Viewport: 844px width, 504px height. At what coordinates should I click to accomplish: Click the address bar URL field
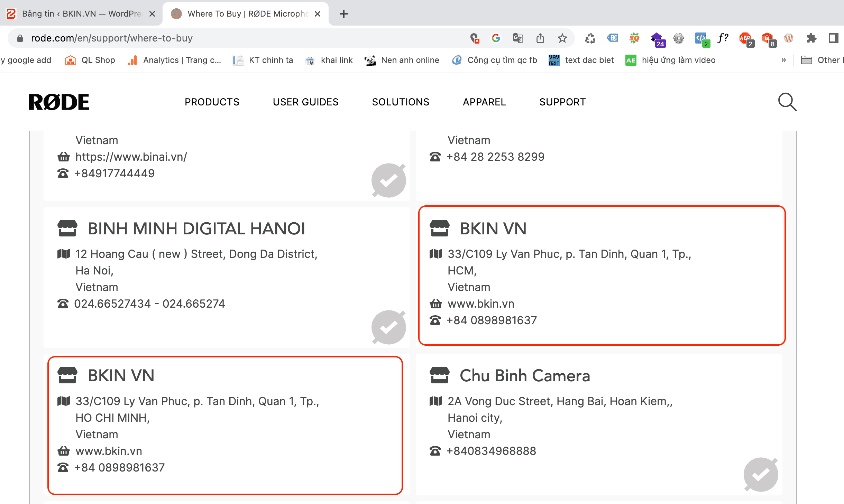pos(242,38)
